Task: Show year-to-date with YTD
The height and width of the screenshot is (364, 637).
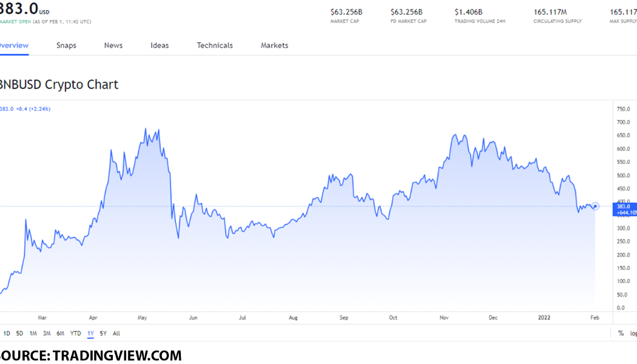Action: point(75,333)
